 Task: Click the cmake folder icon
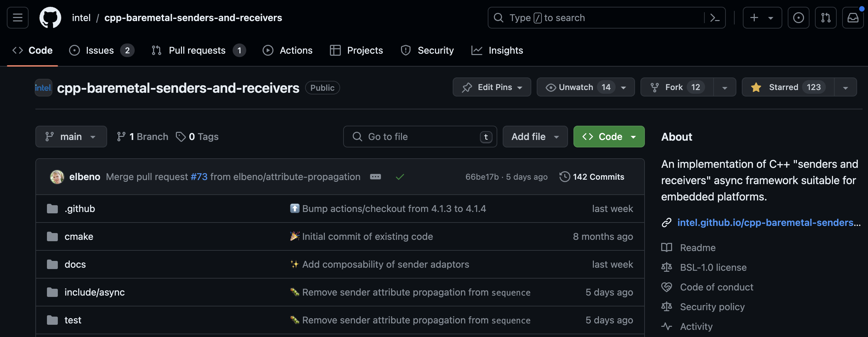click(x=52, y=236)
